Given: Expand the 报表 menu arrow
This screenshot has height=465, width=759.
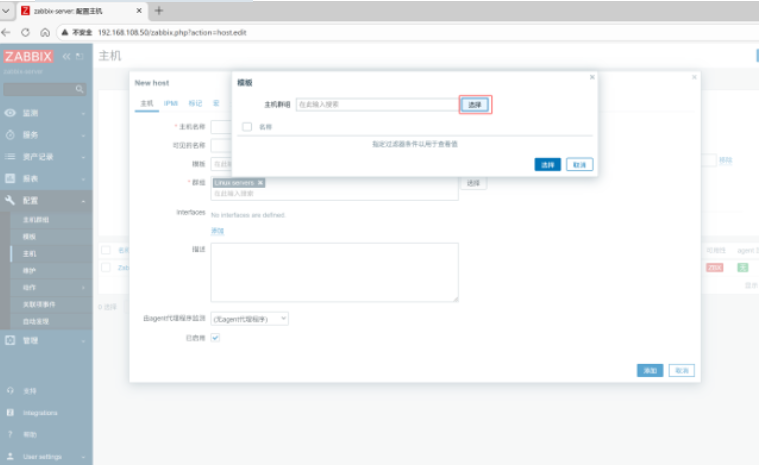Looking at the screenshot, I should click(x=83, y=179).
